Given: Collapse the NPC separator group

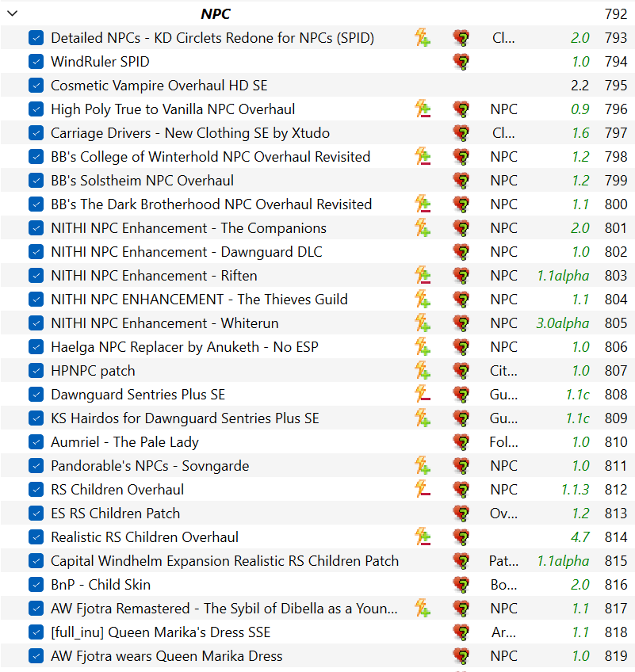Looking at the screenshot, I should pos(13,13).
